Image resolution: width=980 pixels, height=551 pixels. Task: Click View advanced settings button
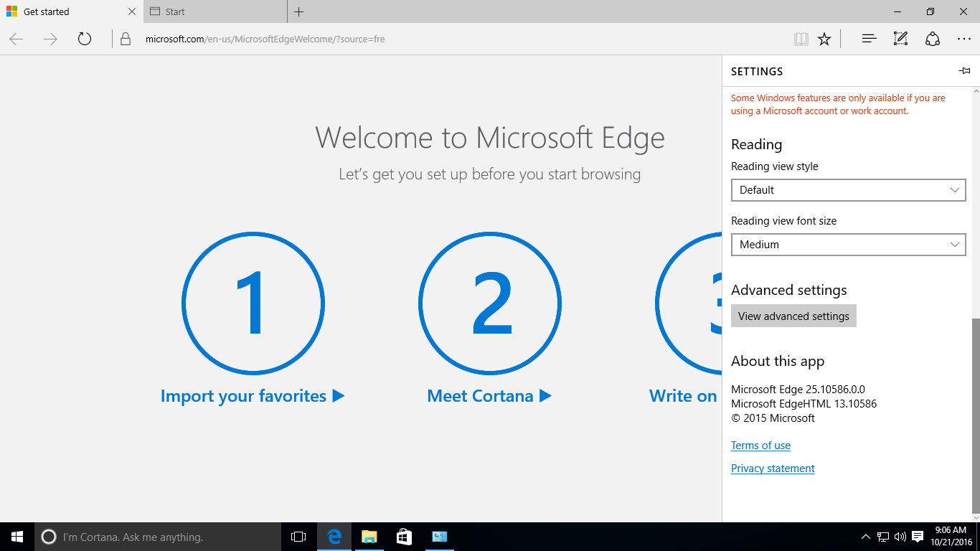click(x=793, y=316)
